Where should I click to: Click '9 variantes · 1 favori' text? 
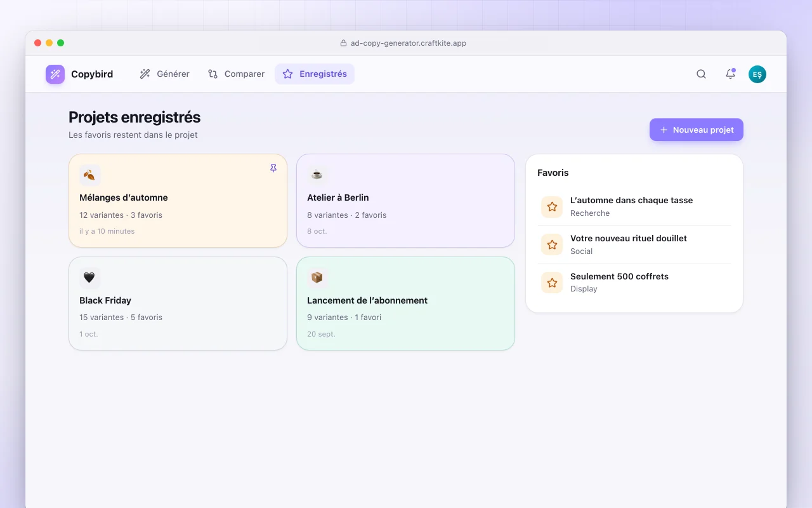point(344,317)
